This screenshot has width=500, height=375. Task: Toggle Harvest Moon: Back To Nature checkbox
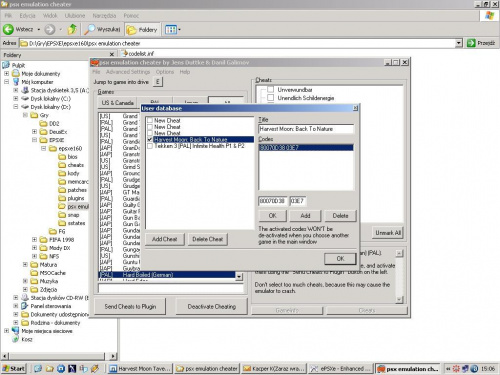click(150, 139)
